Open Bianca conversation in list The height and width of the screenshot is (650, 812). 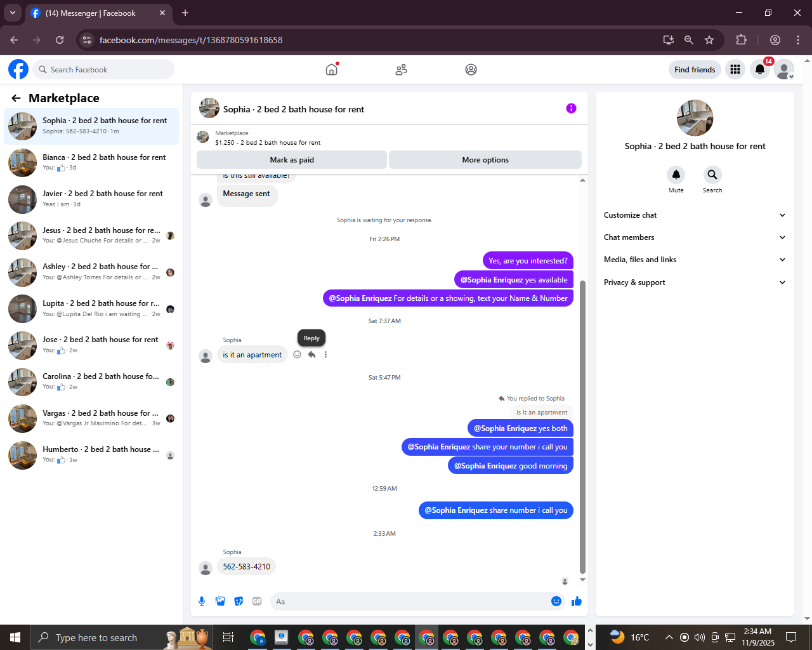tap(91, 162)
